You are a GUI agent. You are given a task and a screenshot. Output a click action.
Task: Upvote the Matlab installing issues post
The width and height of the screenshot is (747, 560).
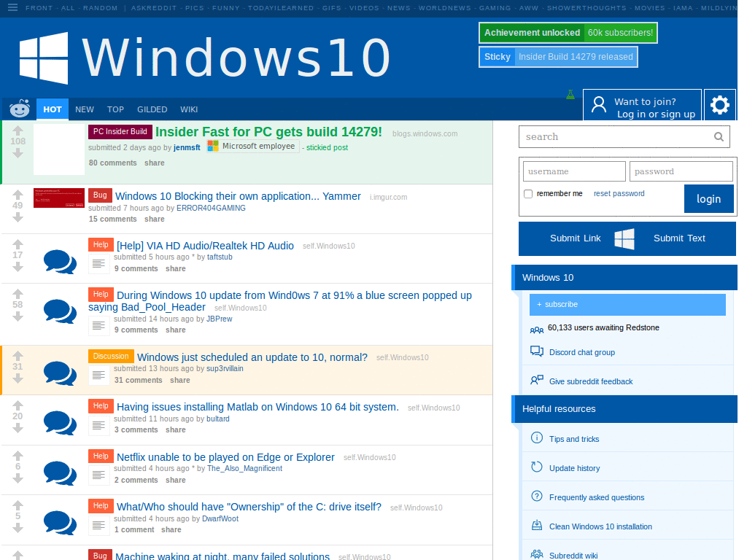tap(18, 405)
